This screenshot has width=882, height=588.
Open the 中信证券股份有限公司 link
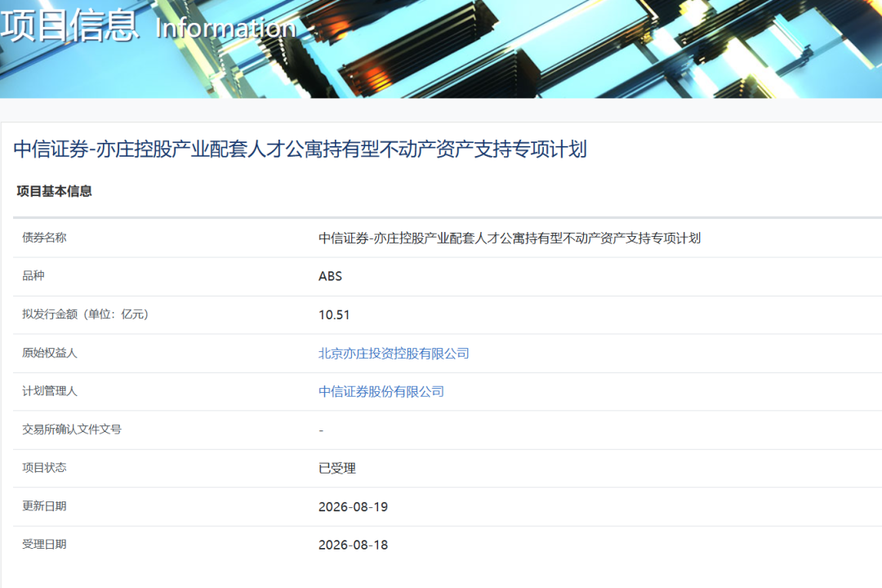(381, 392)
